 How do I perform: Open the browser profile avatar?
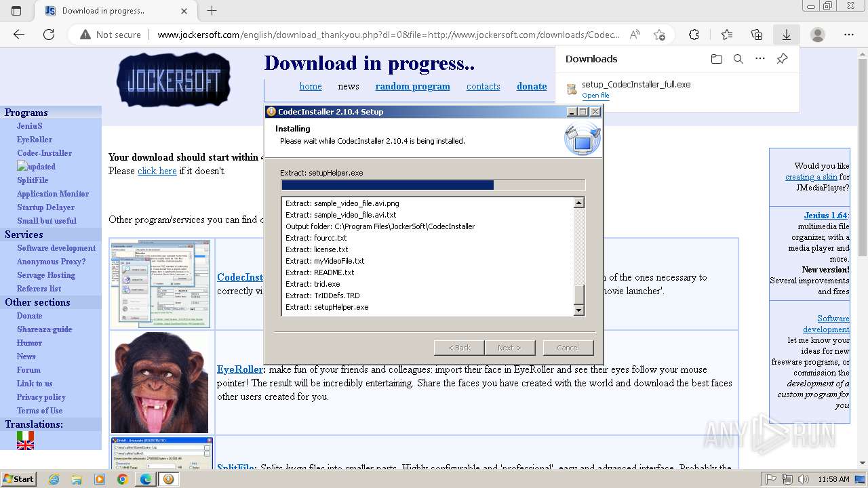click(818, 35)
